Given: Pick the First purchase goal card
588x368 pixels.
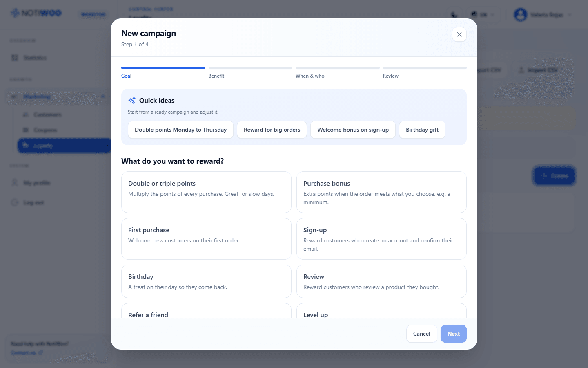Looking at the screenshot, I should click(206, 239).
